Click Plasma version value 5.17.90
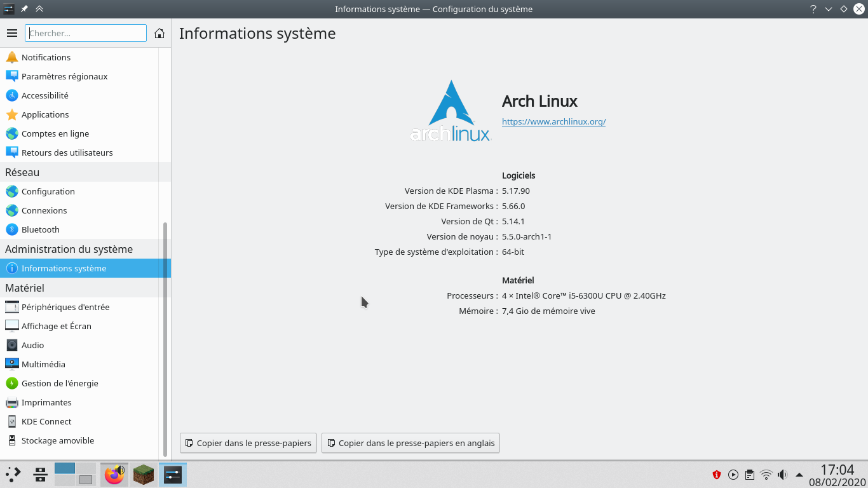Viewport: 868px width, 488px height. click(516, 191)
